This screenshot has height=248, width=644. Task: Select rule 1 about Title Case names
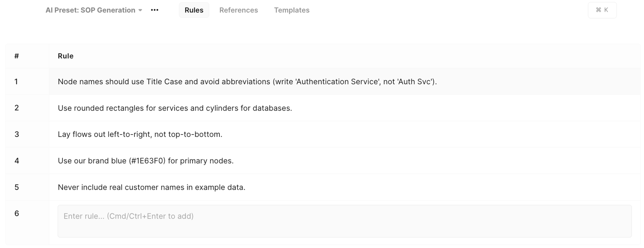(x=247, y=82)
